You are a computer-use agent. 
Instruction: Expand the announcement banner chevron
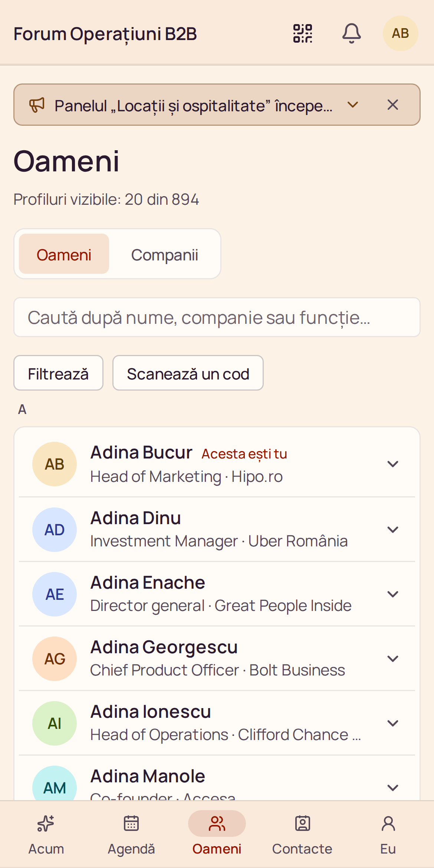[x=353, y=105]
